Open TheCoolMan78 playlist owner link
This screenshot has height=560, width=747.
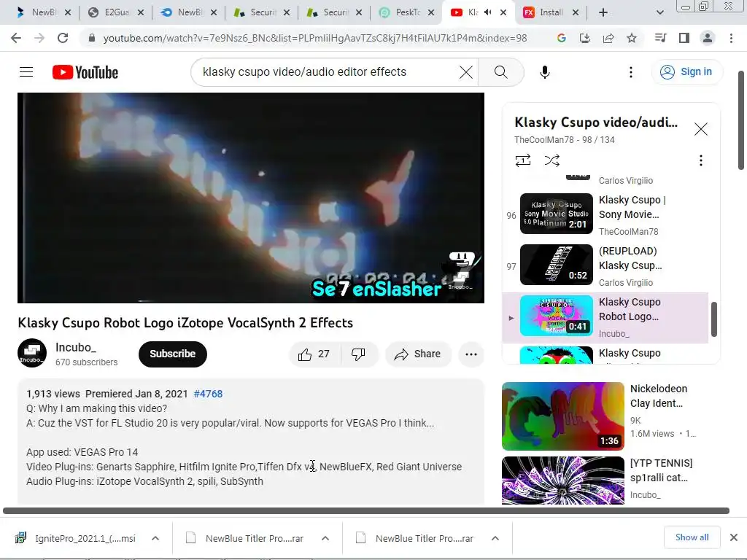coord(543,139)
